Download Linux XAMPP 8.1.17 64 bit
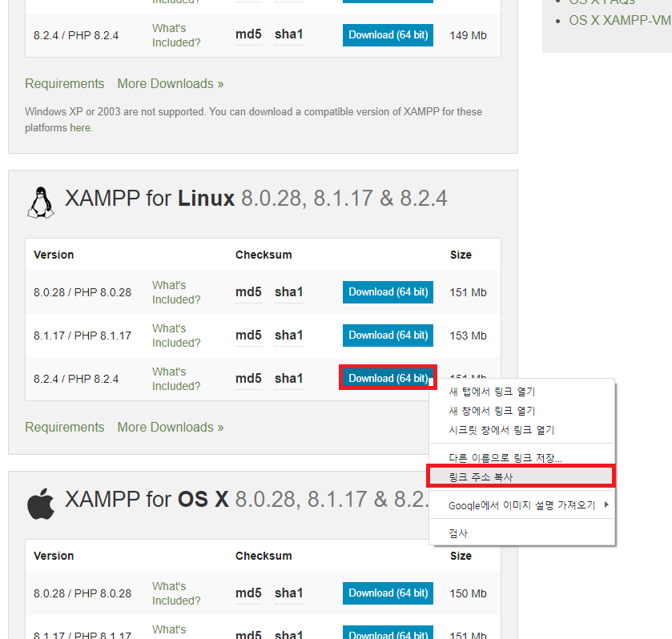 coord(388,336)
